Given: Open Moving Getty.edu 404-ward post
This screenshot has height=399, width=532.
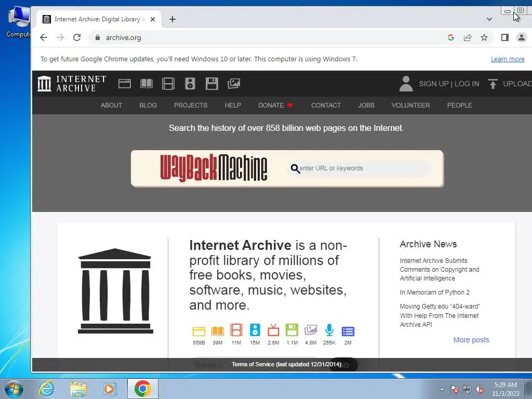Looking at the screenshot, I should pyautogui.click(x=440, y=315).
